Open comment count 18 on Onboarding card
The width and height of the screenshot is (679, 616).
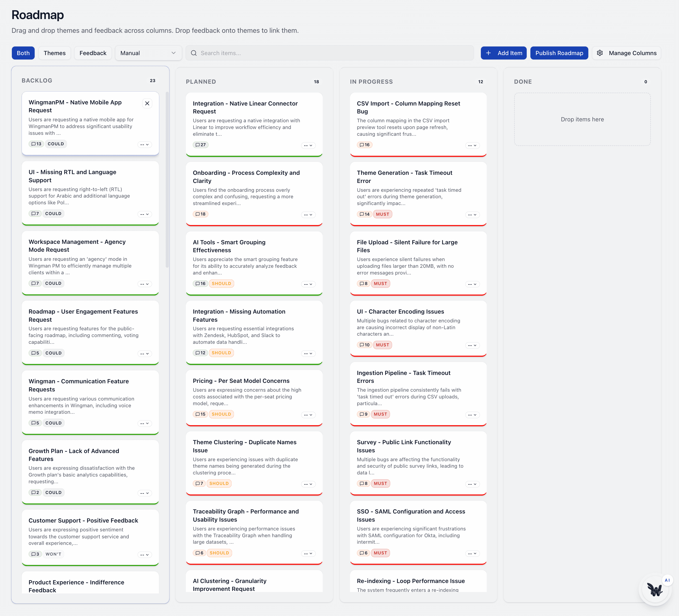[x=201, y=214]
